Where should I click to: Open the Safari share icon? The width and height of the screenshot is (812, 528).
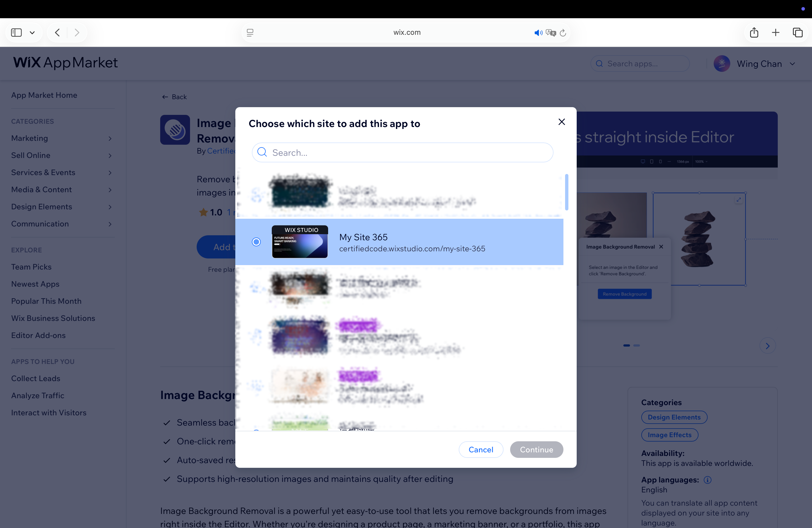(754, 32)
